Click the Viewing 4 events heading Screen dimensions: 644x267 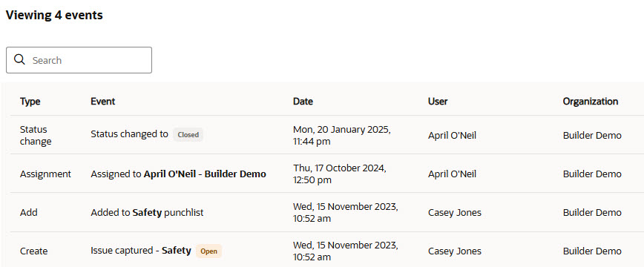54,15
